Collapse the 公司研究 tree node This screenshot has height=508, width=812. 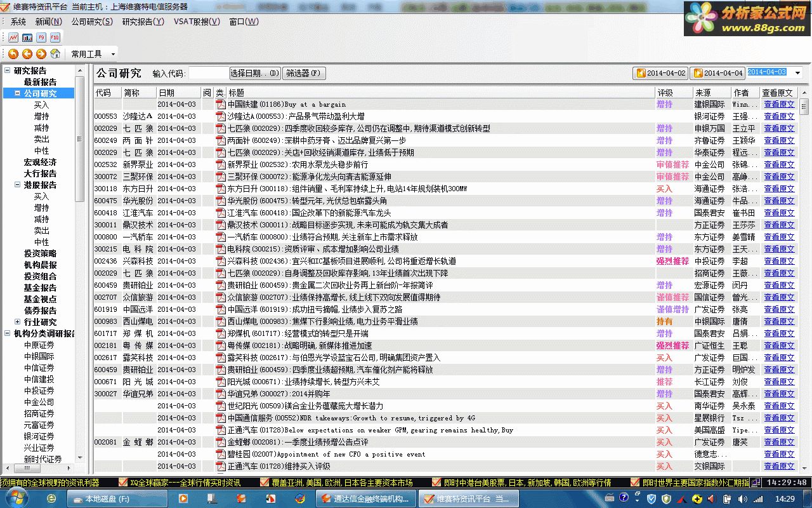18,93
